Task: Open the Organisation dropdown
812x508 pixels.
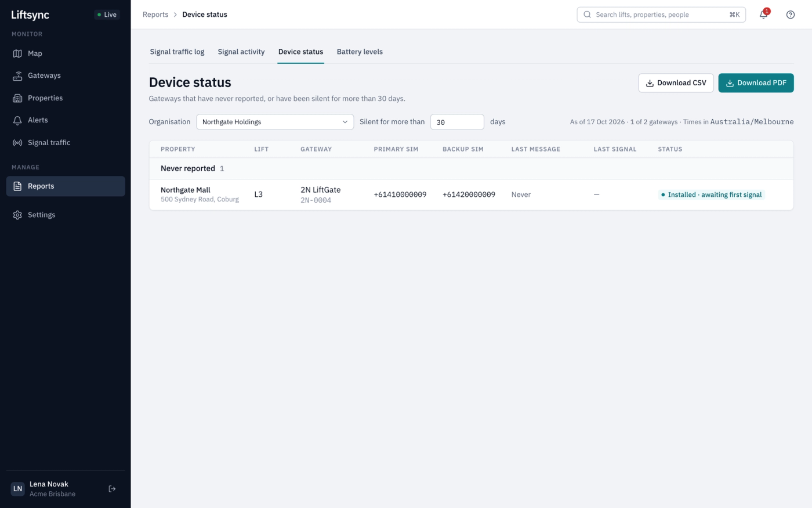Action: (275, 122)
